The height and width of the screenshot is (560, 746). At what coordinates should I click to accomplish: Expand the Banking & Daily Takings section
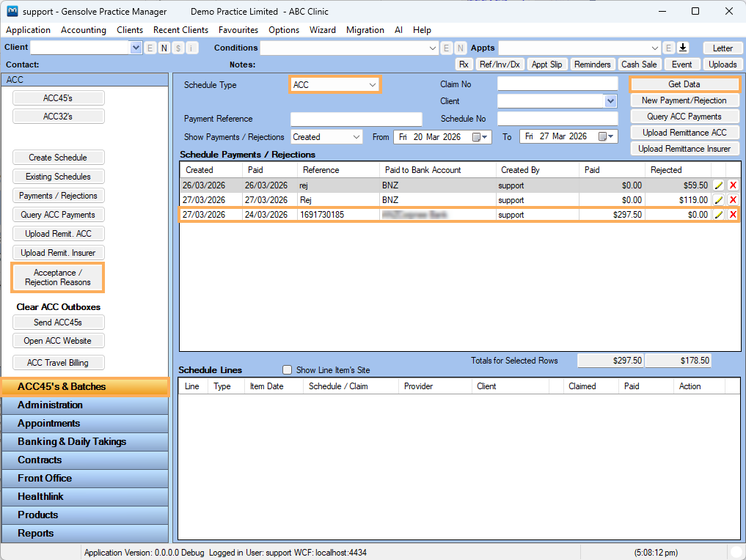pyautogui.click(x=85, y=442)
